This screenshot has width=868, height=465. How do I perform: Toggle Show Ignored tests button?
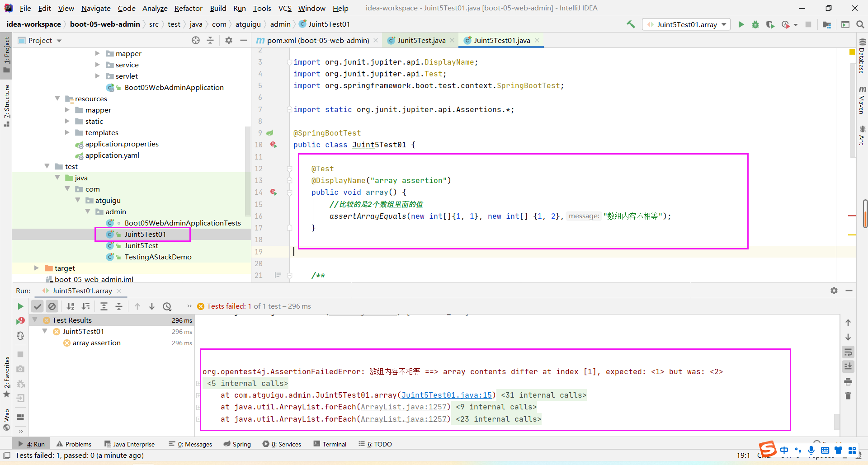pyautogui.click(x=52, y=306)
